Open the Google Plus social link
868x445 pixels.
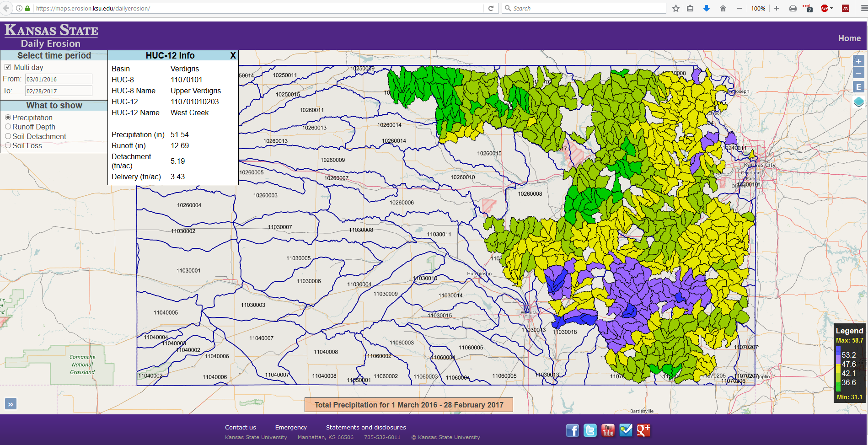pyautogui.click(x=643, y=430)
